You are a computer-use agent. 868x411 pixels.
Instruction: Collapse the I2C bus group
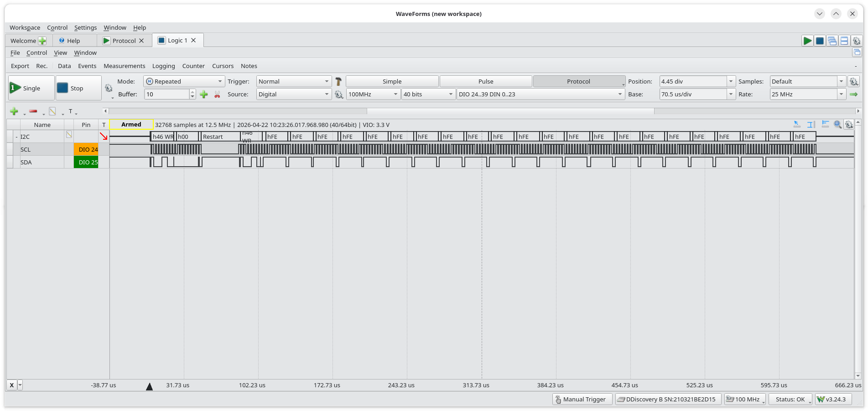[17, 137]
